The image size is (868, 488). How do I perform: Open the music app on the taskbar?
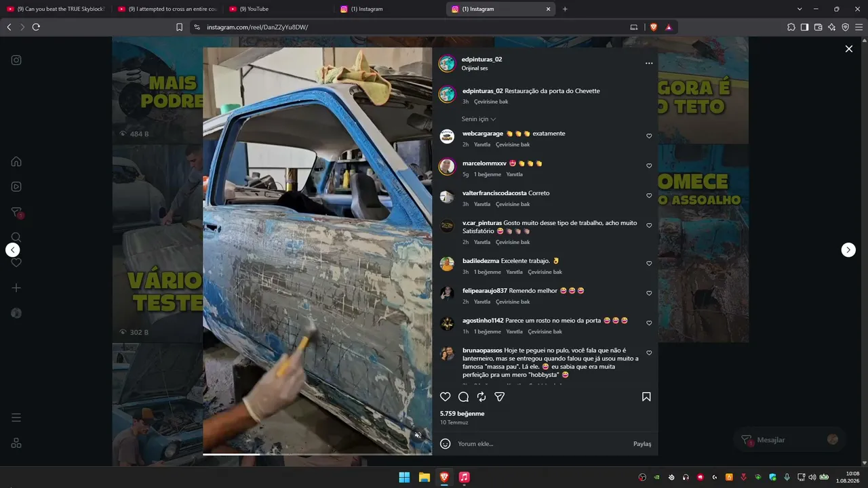click(464, 477)
